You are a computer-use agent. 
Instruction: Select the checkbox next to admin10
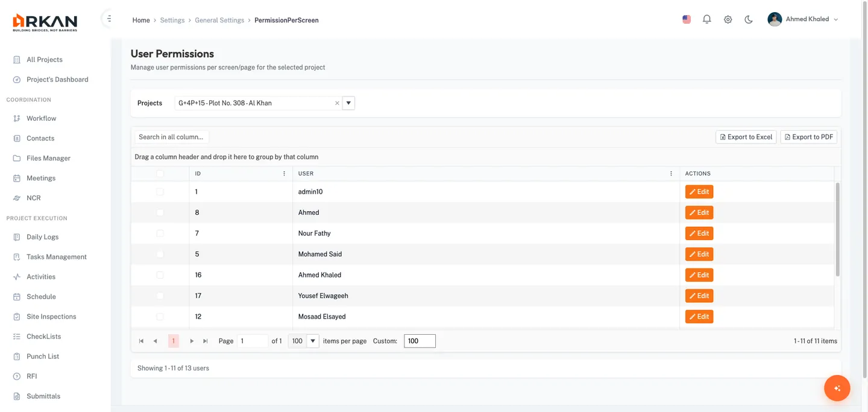pos(160,191)
